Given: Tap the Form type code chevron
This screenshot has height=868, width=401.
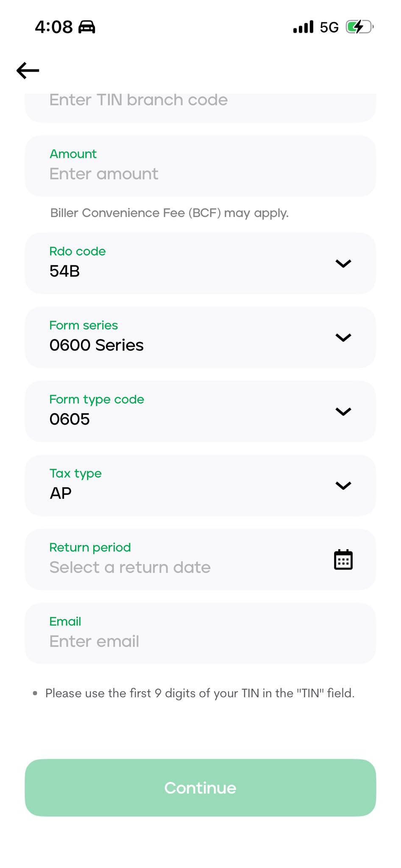Looking at the screenshot, I should point(343,412).
